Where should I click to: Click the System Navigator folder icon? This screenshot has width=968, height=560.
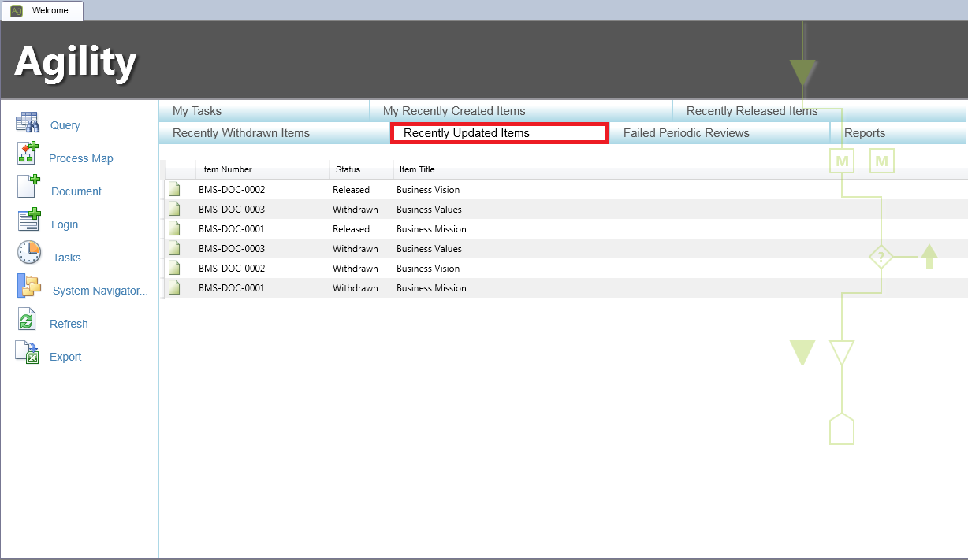pyautogui.click(x=28, y=286)
